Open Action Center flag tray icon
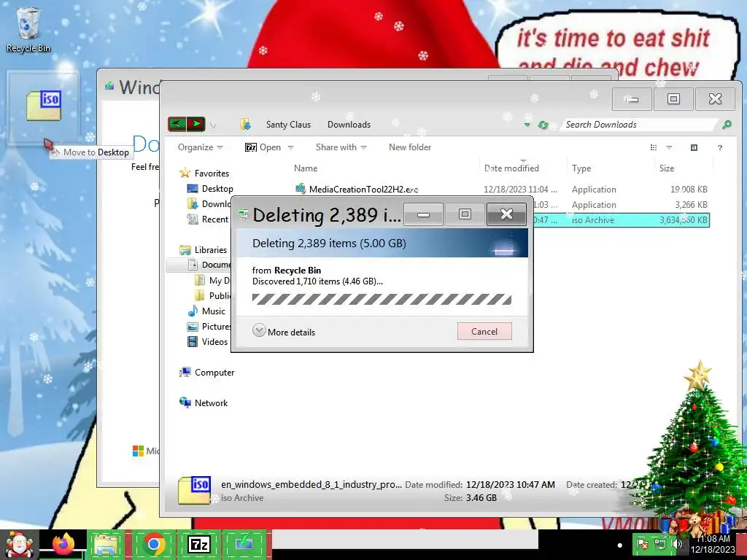 point(643,544)
